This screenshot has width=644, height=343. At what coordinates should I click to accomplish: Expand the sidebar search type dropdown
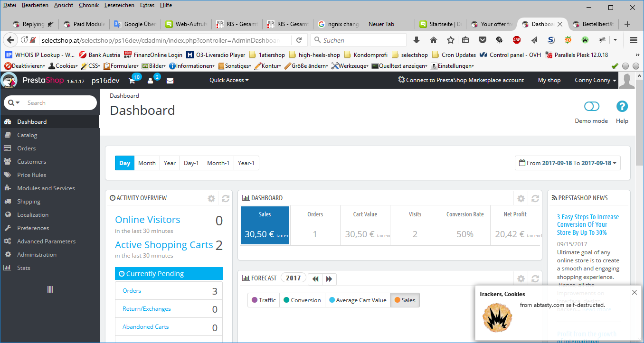click(x=14, y=102)
